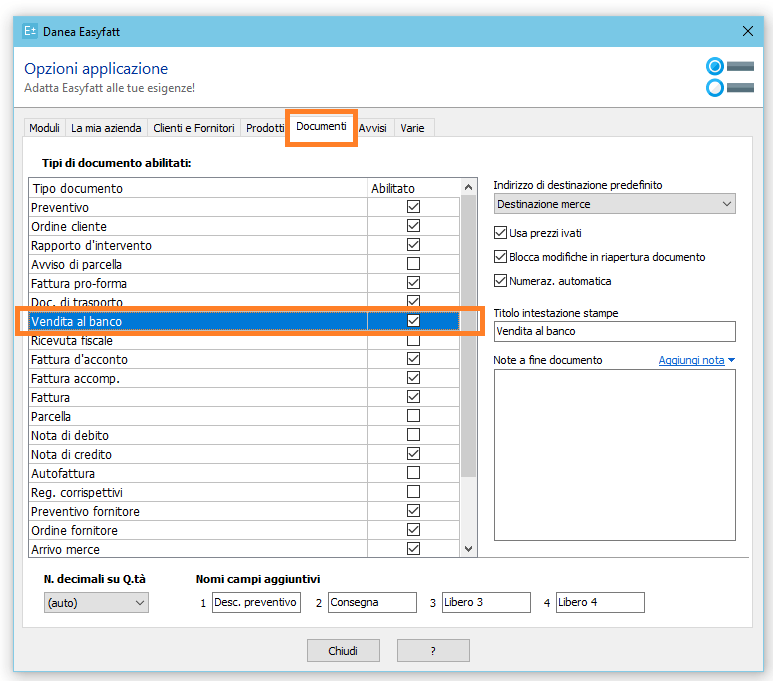This screenshot has height=681, width=773.
Task: Click the Danea Easyfatt title bar icon
Action: coord(30,31)
